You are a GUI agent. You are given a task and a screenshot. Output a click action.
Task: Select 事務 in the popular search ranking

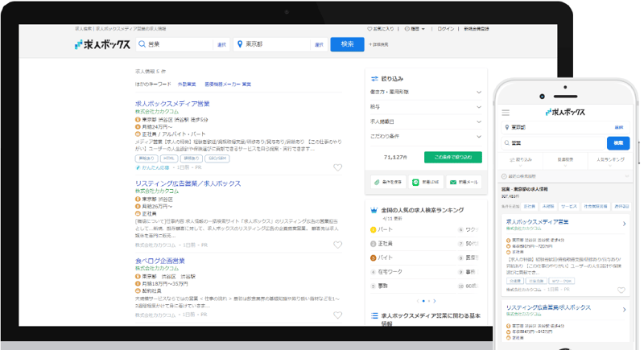coord(382,286)
